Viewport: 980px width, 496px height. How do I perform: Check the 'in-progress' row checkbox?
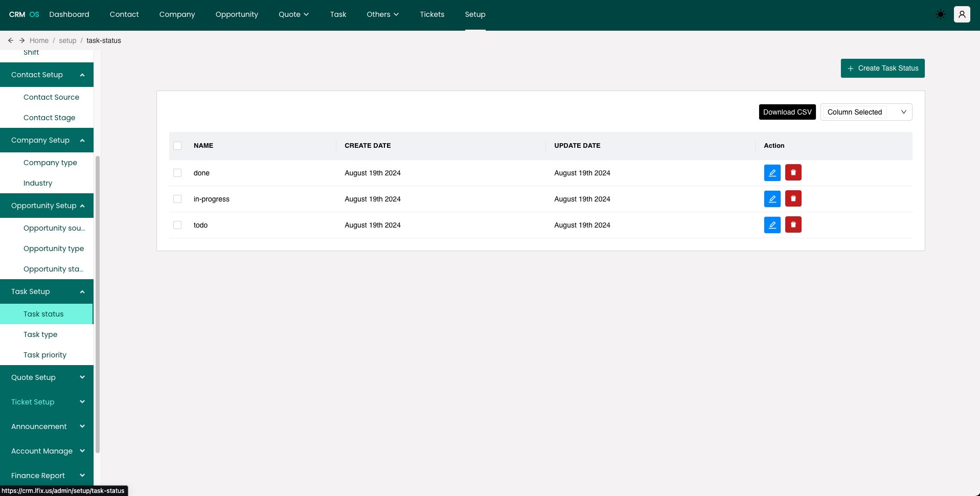(177, 199)
